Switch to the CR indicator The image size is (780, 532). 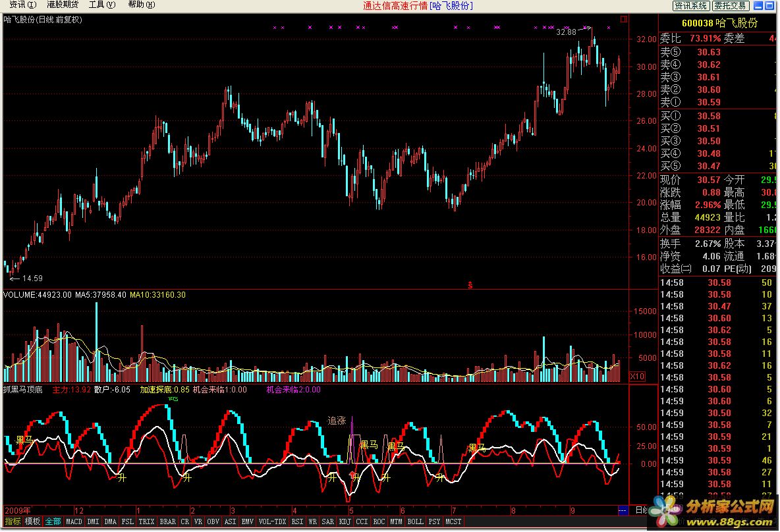click(185, 521)
